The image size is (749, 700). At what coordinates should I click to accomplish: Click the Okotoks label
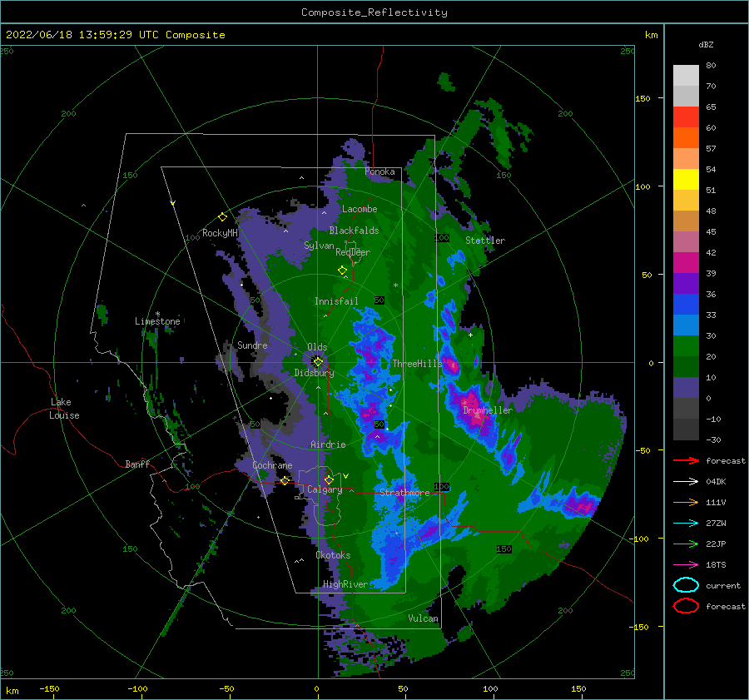tap(333, 555)
